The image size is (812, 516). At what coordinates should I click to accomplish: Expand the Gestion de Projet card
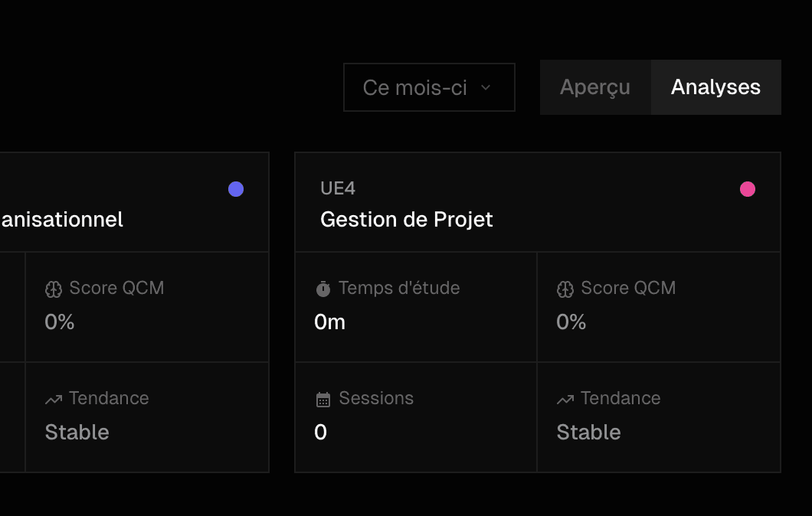pyautogui.click(x=537, y=202)
